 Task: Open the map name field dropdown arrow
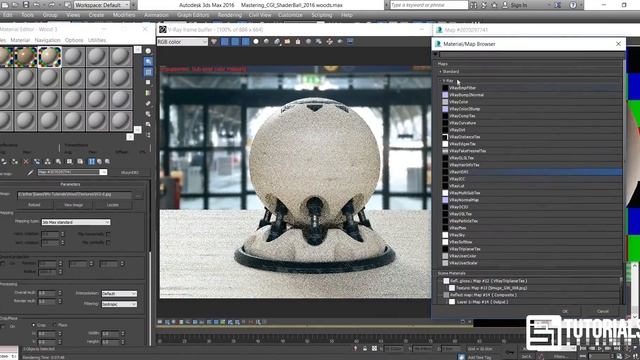coord(103,172)
